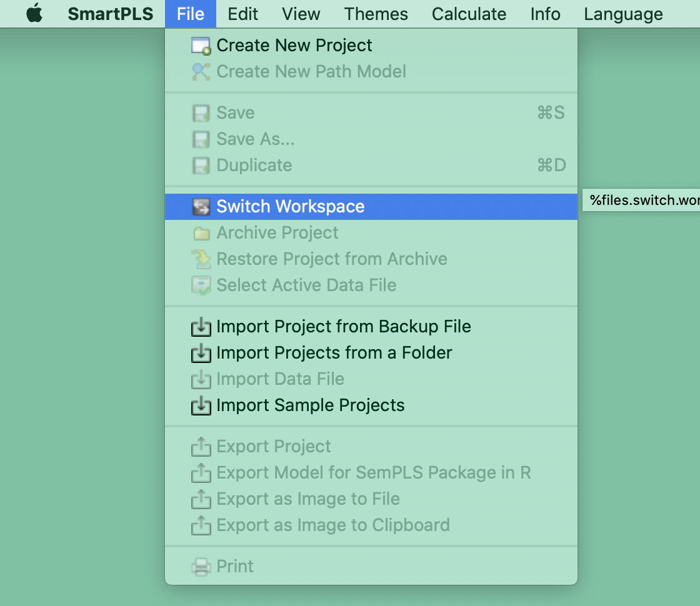Click the Select Active Data File icon
Screen dimensions: 700x606
point(201,286)
